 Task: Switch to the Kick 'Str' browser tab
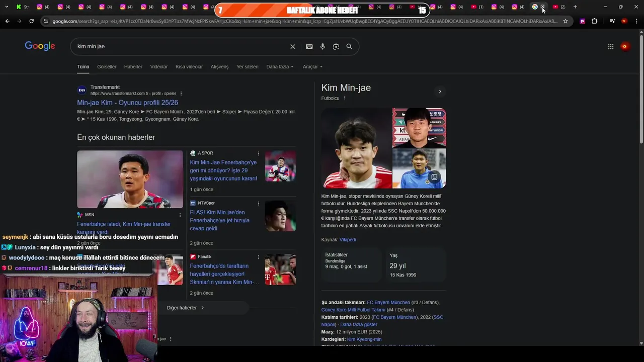pyautogui.click(x=23, y=7)
